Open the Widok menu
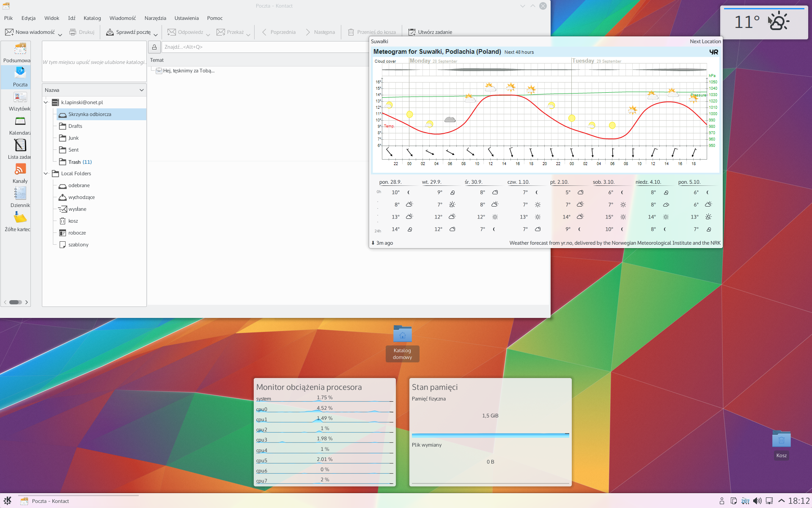The height and width of the screenshot is (508, 812). click(52, 18)
